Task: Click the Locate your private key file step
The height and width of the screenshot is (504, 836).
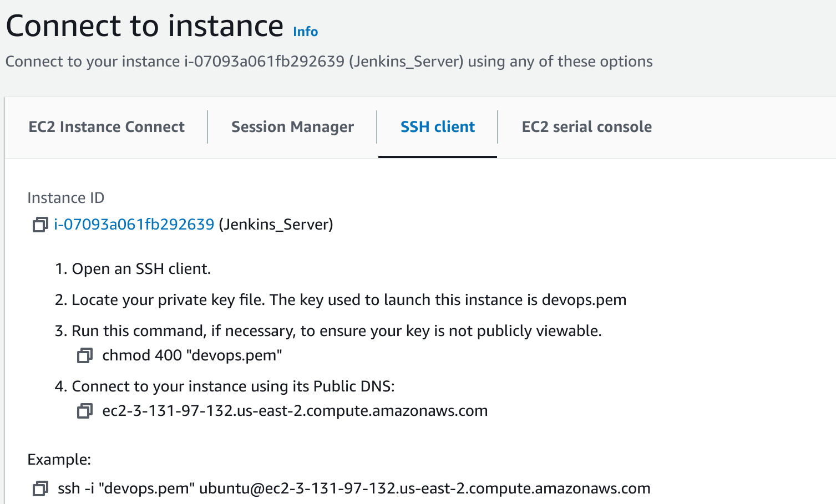Action: (x=341, y=300)
